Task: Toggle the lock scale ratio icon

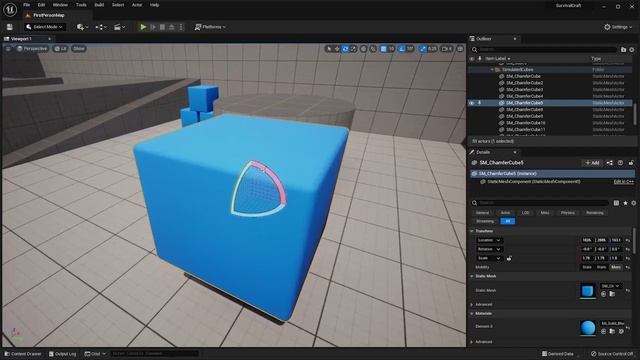Action: 509,258
